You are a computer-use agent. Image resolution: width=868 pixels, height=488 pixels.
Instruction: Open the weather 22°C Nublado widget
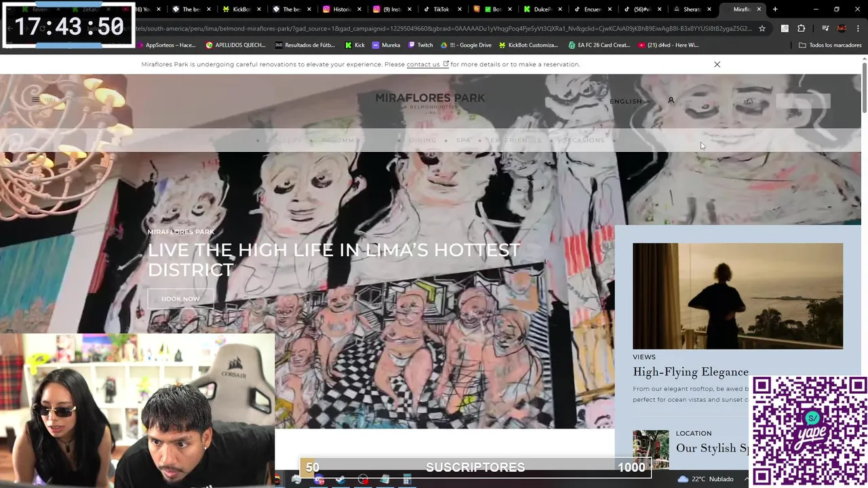tap(705, 479)
